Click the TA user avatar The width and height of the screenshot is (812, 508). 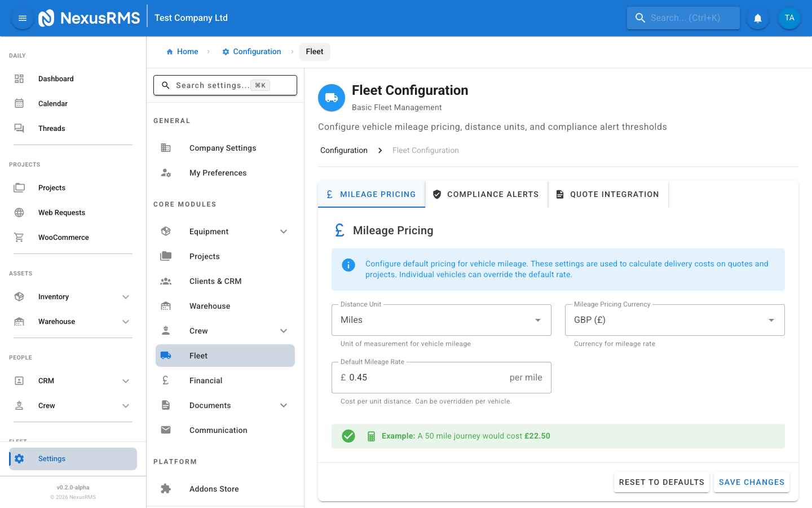789,17
